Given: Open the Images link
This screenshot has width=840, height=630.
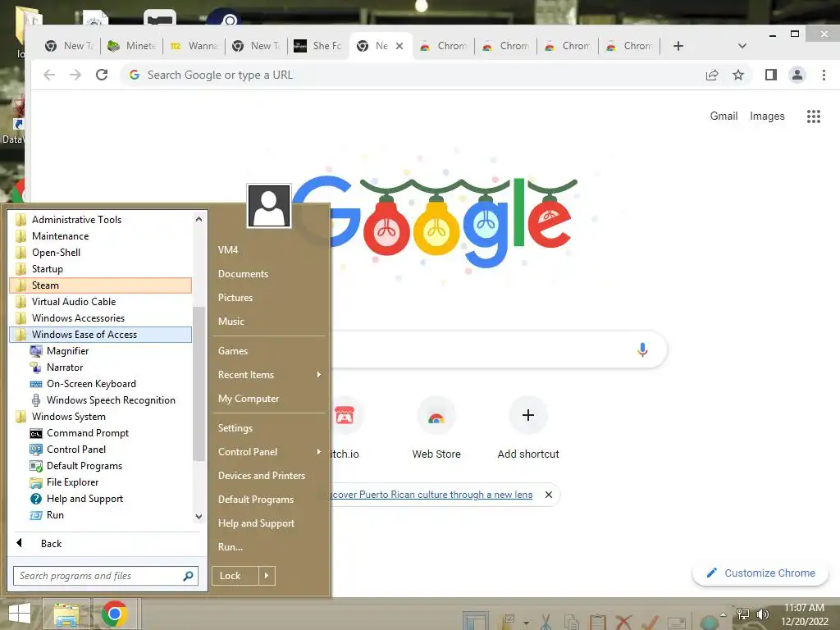Looking at the screenshot, I should (767, 116).
